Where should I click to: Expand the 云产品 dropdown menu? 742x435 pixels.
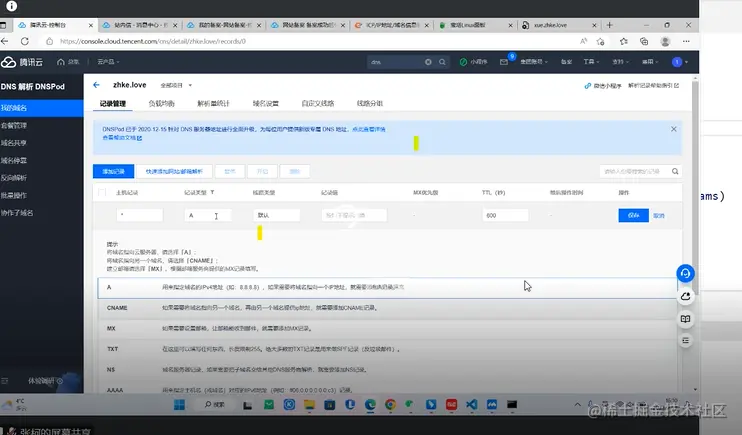tap(108, 62)
